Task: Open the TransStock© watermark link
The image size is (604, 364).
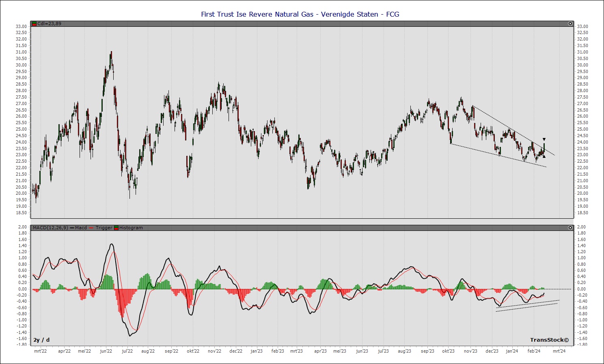Action: coord(549,340)
